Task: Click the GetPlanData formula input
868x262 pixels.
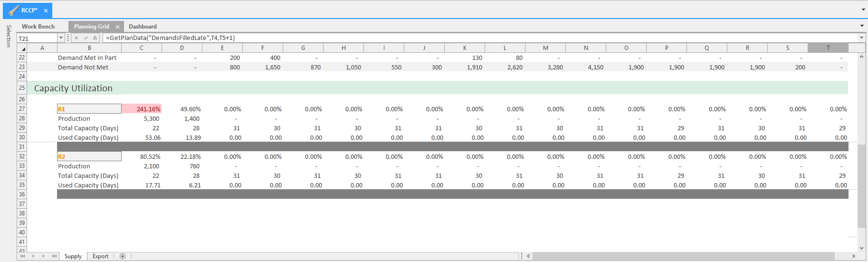Action: [480, 38]
